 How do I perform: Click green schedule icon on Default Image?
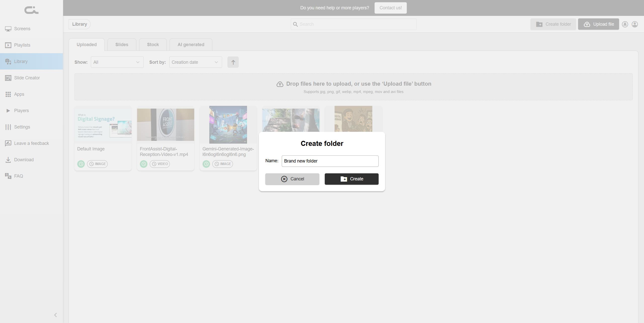tap(81, 164)
